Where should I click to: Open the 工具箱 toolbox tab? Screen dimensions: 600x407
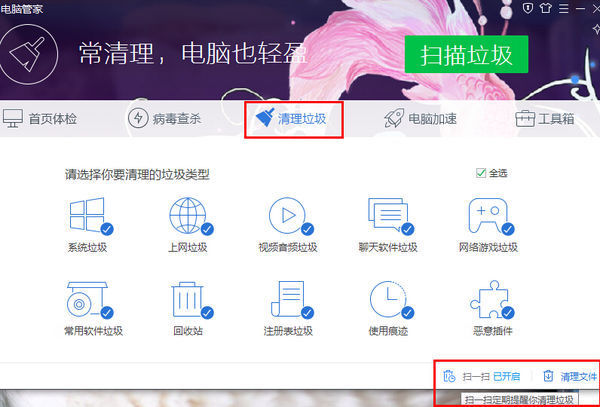pyautogui.click(x=545, y=119)
